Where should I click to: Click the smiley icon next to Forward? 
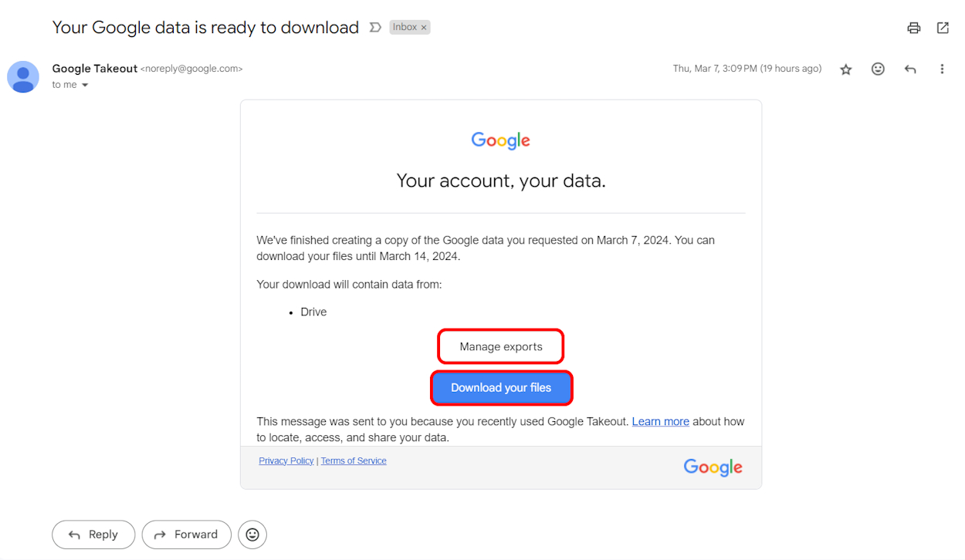tap(252, 535)
